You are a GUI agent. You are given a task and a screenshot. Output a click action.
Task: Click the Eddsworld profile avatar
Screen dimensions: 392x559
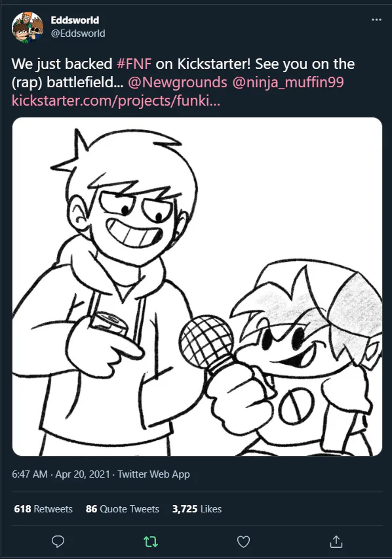[x=28, y=27]
